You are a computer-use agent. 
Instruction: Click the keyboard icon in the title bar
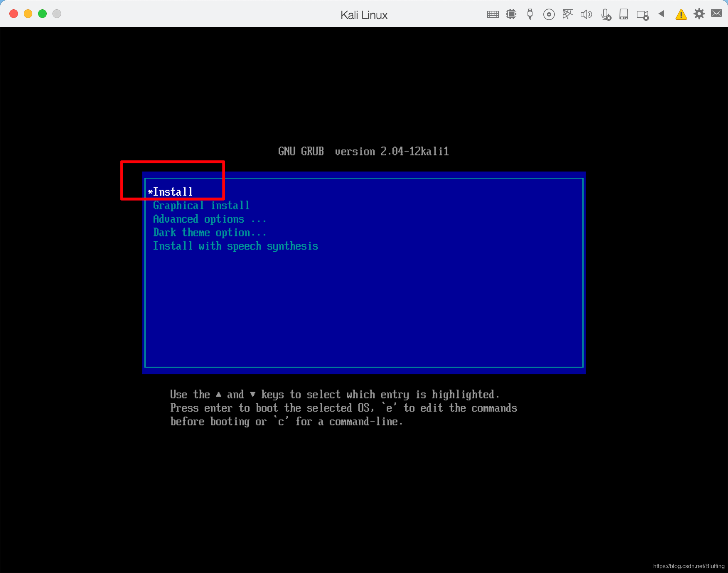[493, 14]
